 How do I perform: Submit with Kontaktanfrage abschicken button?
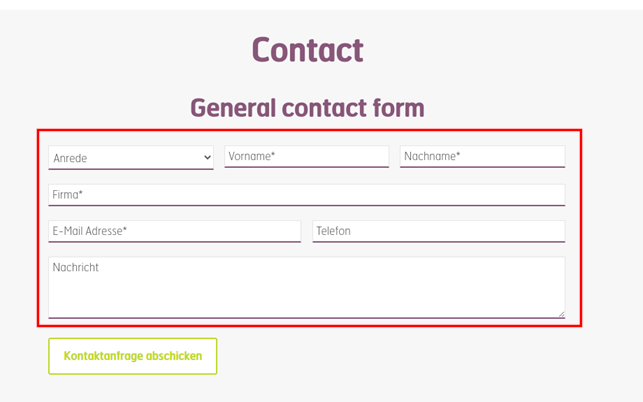132,356
